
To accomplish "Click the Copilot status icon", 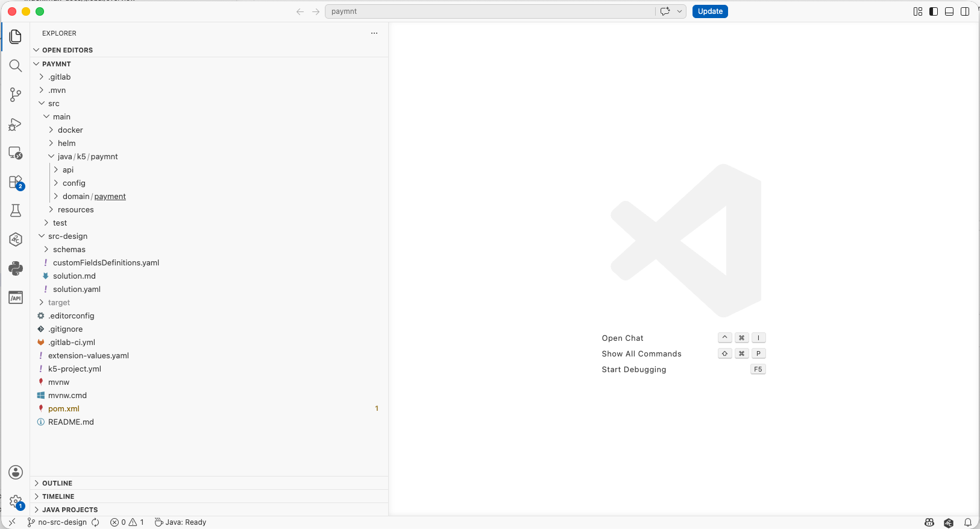I will click(929, 522).
